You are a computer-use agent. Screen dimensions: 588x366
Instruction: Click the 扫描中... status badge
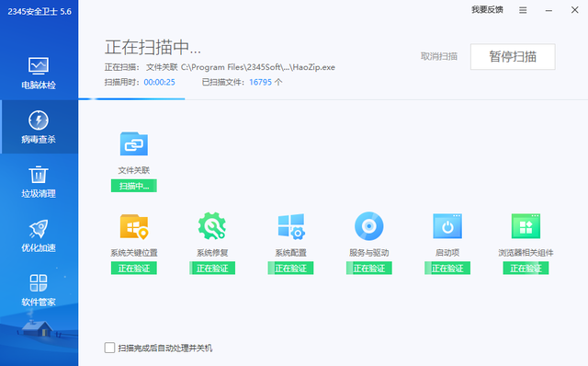point(134,186)
